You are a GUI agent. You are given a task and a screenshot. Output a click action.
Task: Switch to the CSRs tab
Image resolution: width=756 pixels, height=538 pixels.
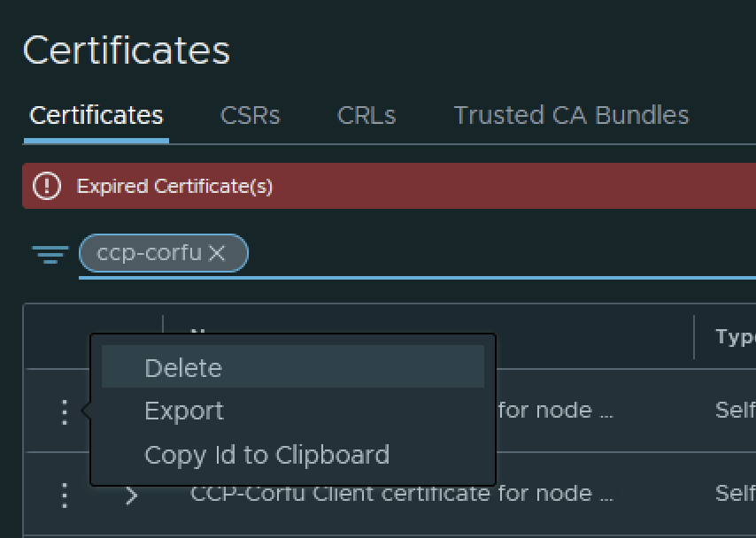[x=250, y=115]
